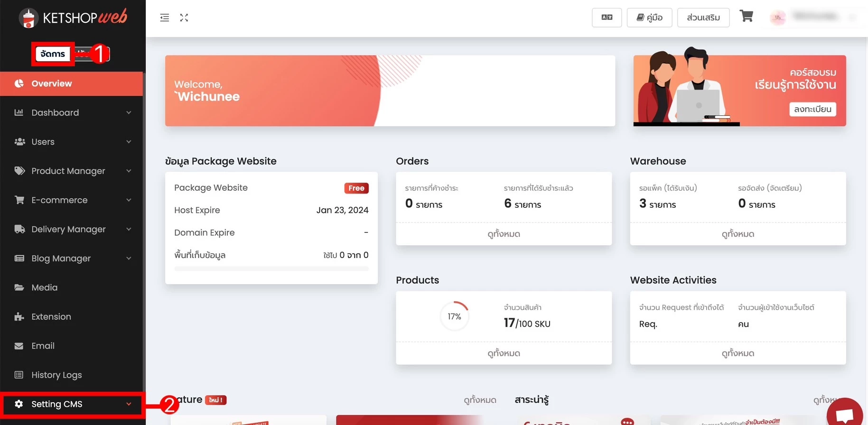The width and height of the screenshot is (868, 425).
Task: Click the KetshopWeb logo
Action: coord(73,18)
